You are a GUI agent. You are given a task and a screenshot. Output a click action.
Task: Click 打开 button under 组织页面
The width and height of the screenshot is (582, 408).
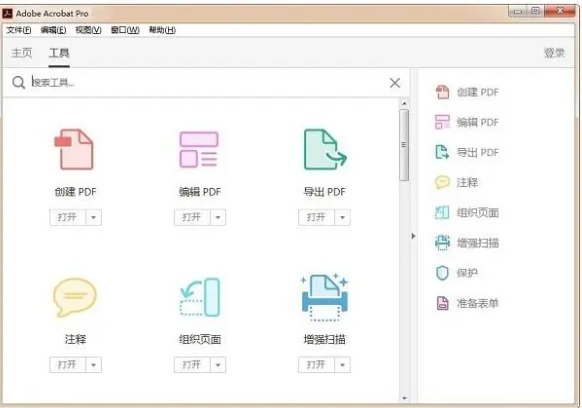pyautogui.click(x=192, y=365)
